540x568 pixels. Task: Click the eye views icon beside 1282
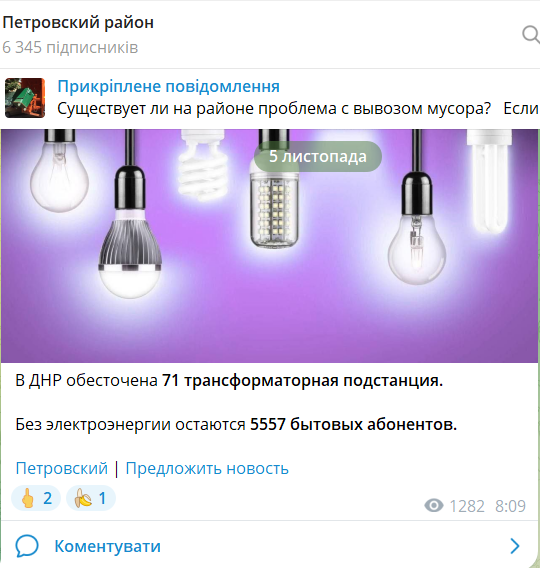click(x=434, y=506)
